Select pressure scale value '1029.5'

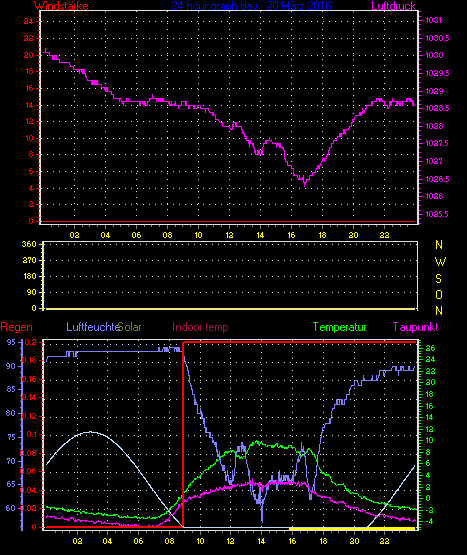point(437,73)
